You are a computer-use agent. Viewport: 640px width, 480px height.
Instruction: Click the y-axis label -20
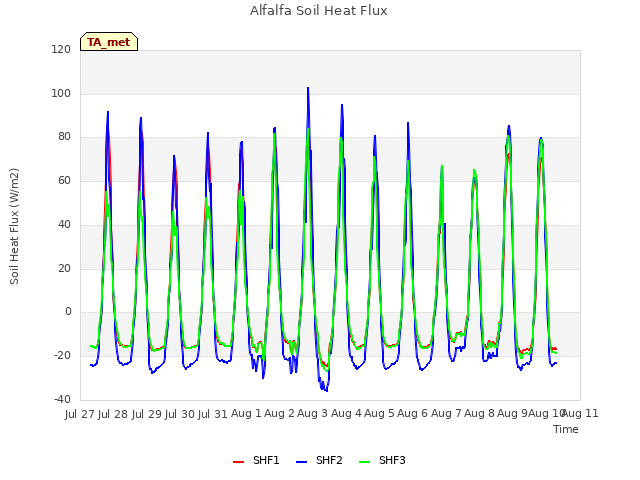click(x=62, y=356)
